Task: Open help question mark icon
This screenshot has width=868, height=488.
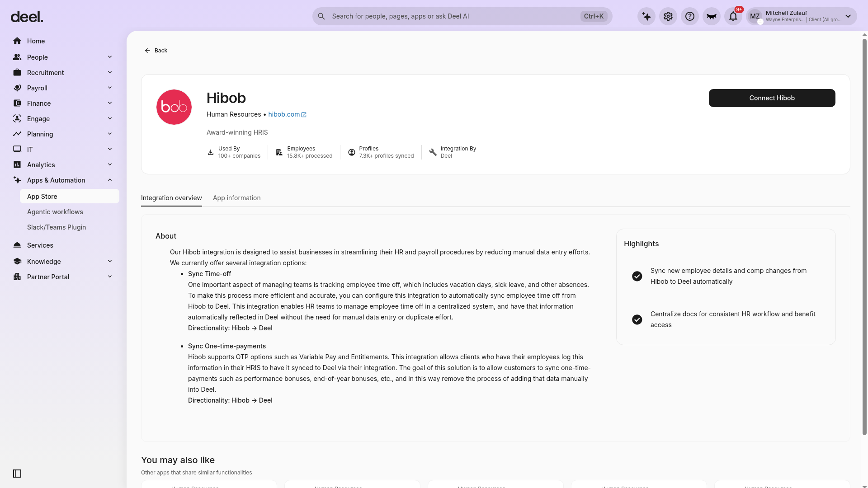Action: coord(690,16)
